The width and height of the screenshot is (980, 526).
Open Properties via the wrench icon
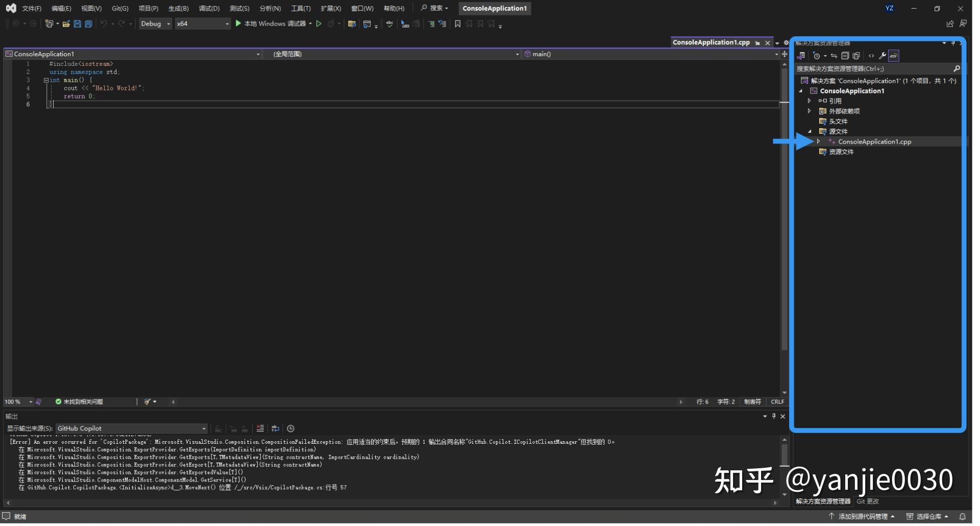point(881,56)
